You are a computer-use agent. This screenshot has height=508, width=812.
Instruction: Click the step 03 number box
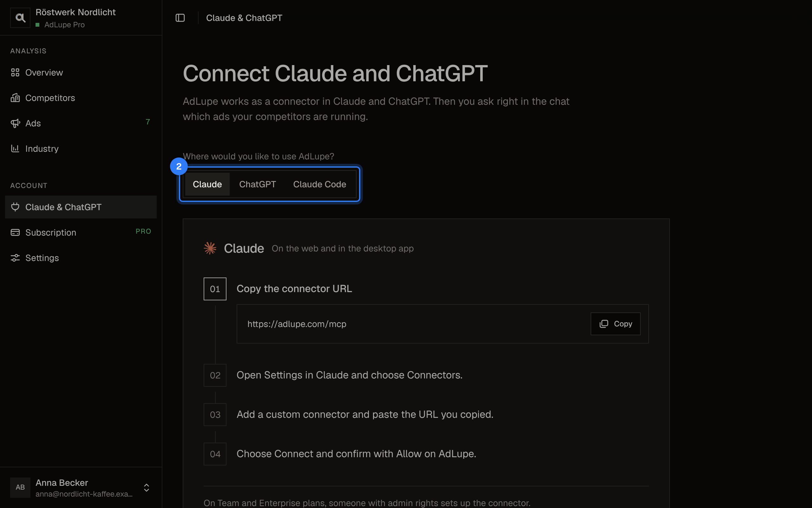coord(215,415)
